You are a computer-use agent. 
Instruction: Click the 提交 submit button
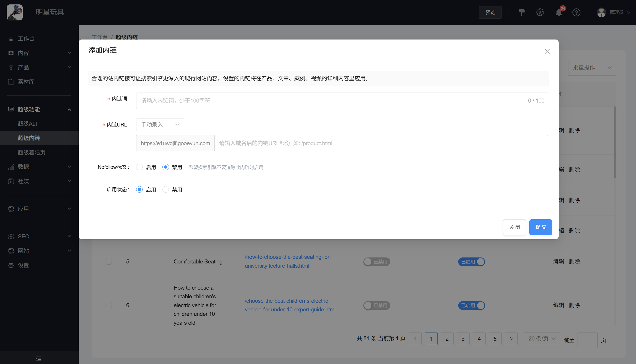[x=540, y=227]
